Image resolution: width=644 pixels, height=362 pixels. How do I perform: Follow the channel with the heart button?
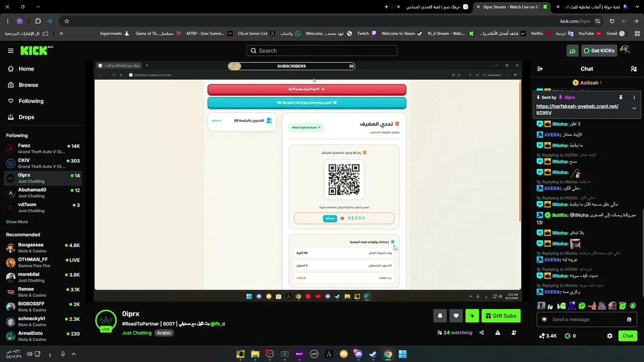[x=456, y=316]
